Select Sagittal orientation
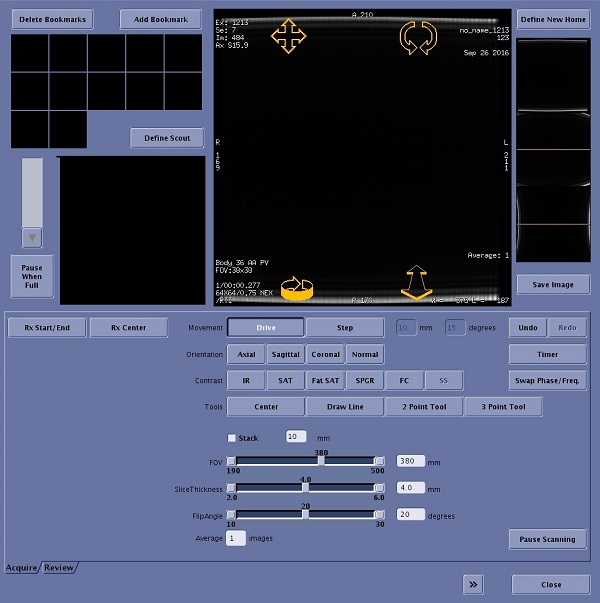 pyautogui.click(x=285, y=354)
